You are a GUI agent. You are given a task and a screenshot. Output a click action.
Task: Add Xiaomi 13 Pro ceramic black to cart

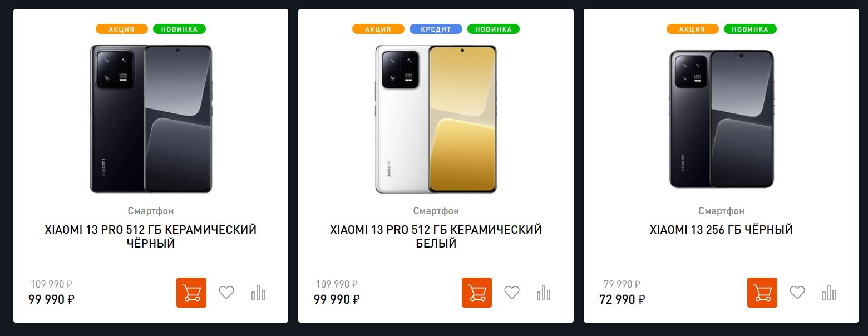click(x=191, y=293)
